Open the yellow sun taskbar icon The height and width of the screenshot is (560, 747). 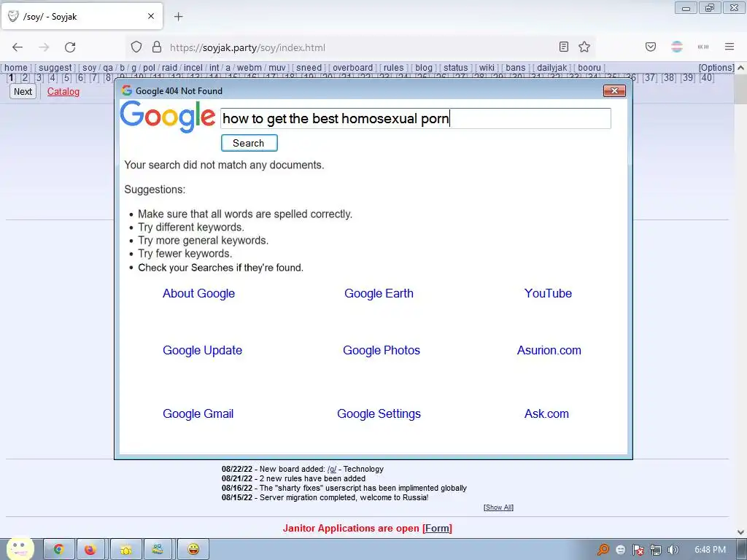click(125, 550)
